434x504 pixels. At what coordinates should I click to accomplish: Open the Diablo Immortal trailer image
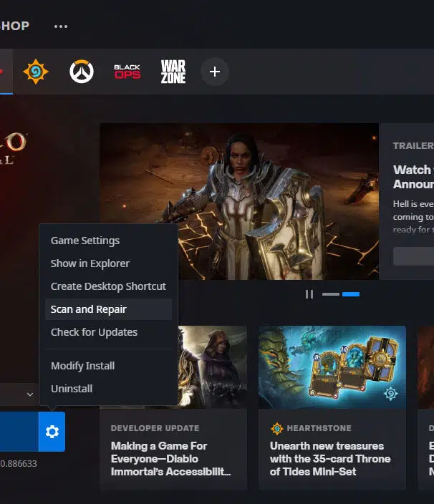point(239,202)
